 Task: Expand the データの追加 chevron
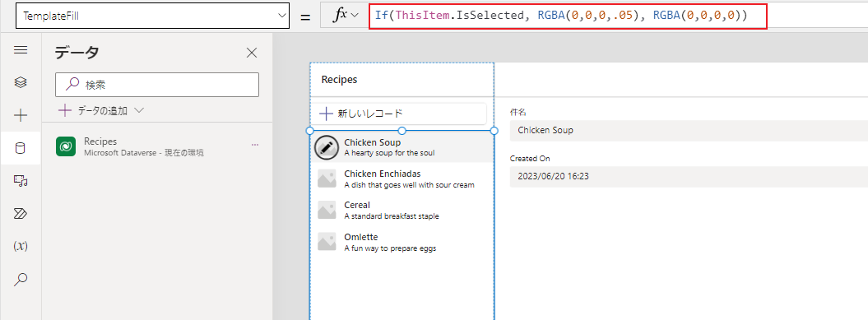(139, 111)
